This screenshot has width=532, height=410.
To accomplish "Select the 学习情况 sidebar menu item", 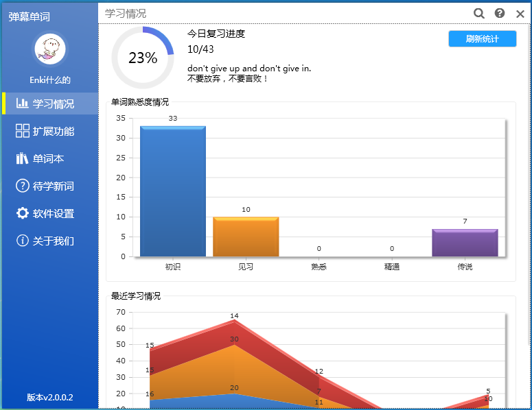I will [x=50, y=104].
